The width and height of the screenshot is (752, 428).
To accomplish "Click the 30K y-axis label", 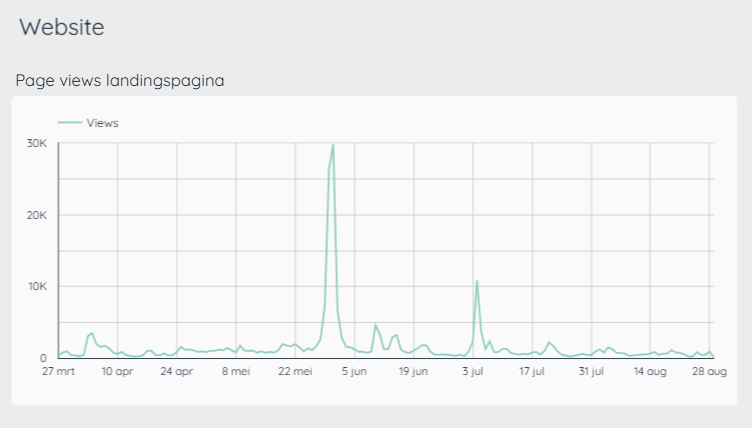I will (x=37, y=144).
